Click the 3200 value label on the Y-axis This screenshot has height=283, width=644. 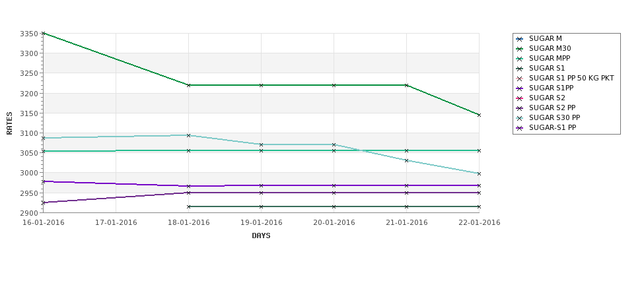28,93
